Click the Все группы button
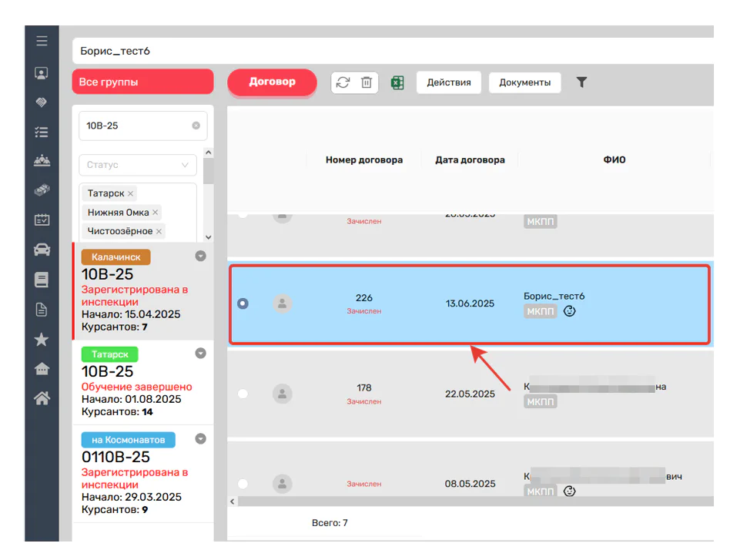This screenshot has height=560, width=730. click(x=142, y=82)
